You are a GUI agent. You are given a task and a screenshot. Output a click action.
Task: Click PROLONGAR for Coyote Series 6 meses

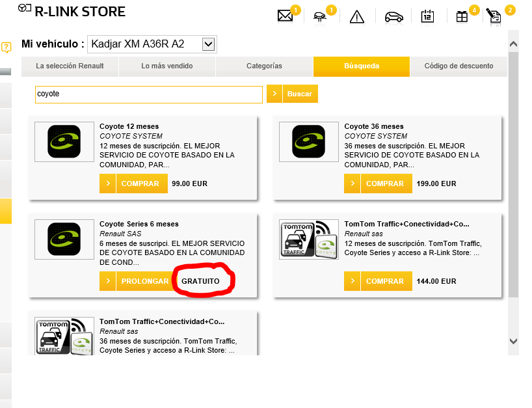[x=145, y=281]
